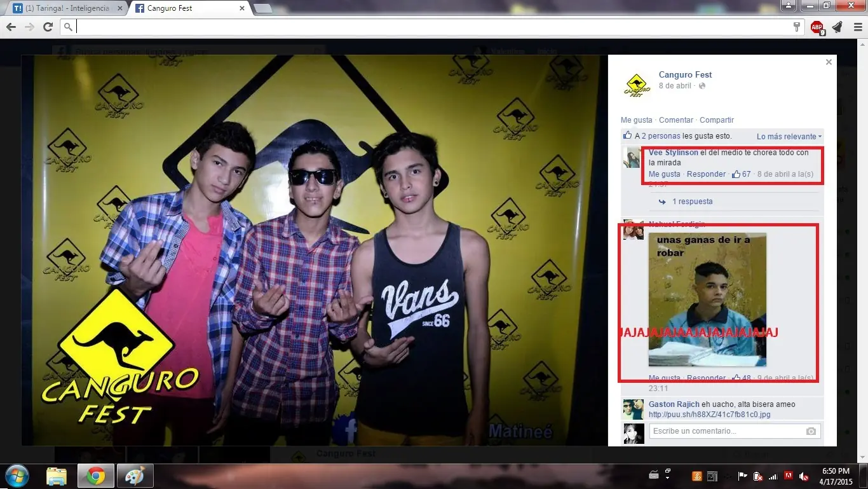
Task: Focus the browser address bar
Action: coord(432,27)
